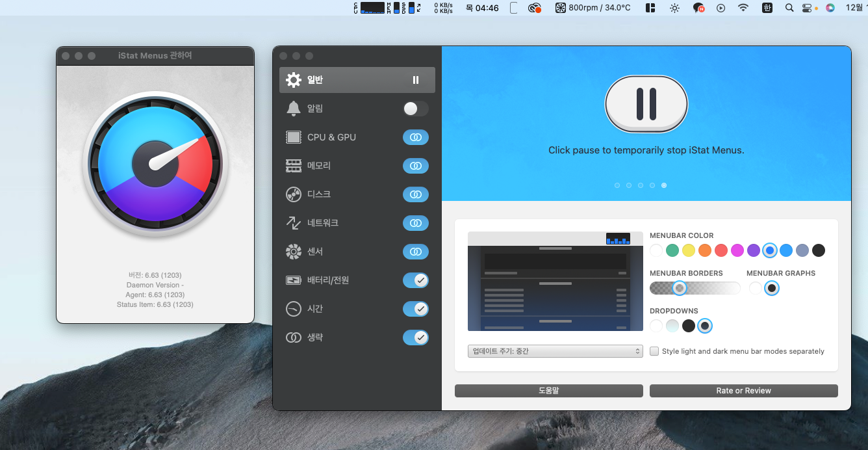Go to the first banner page dot
The width and height of the screenshot is (868, 450).
pyautogui.click(x=617, y=185)
